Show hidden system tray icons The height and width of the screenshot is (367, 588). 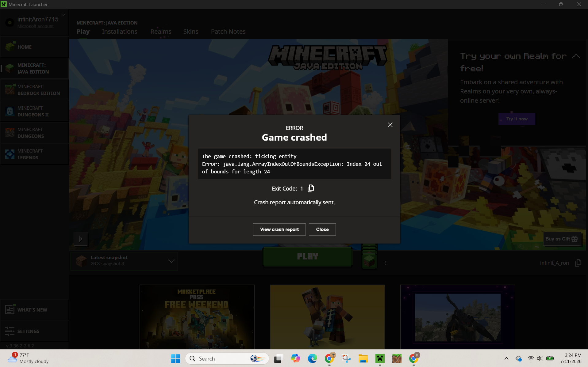tap(506, 358)
